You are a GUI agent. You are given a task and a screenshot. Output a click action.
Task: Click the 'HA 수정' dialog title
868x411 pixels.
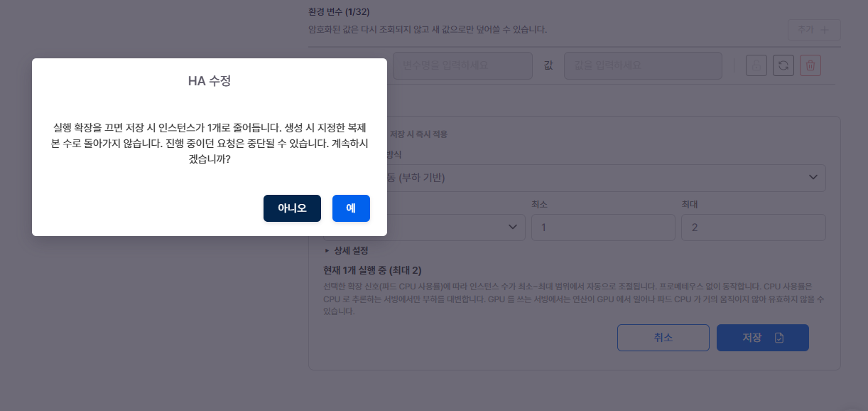pyautogui.click(x=210, y=81)
